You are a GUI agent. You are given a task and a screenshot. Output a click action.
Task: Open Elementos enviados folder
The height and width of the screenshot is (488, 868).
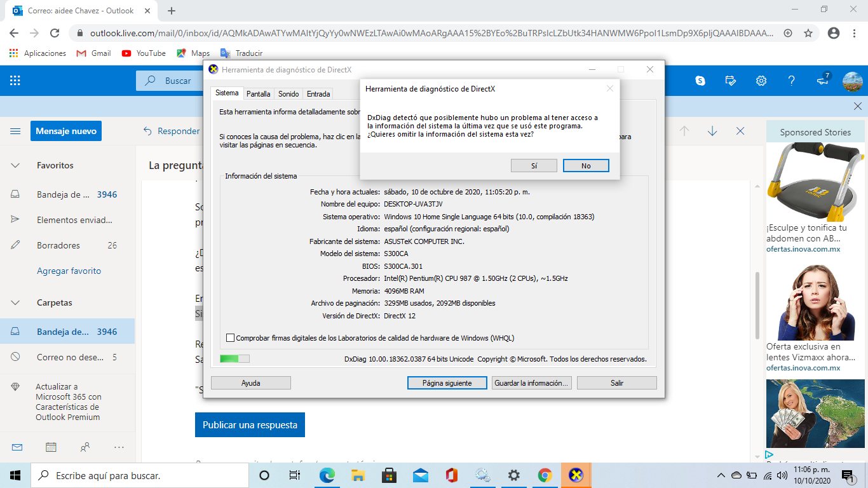coord(67,220)
